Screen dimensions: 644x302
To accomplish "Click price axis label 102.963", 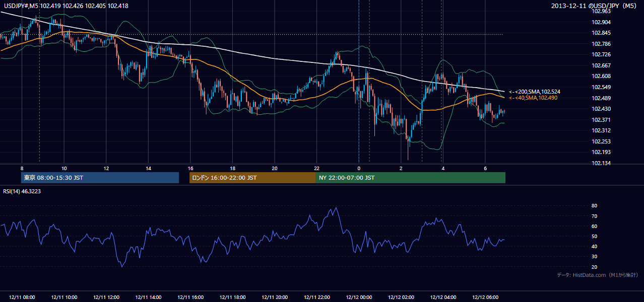I will pos(601,11).
